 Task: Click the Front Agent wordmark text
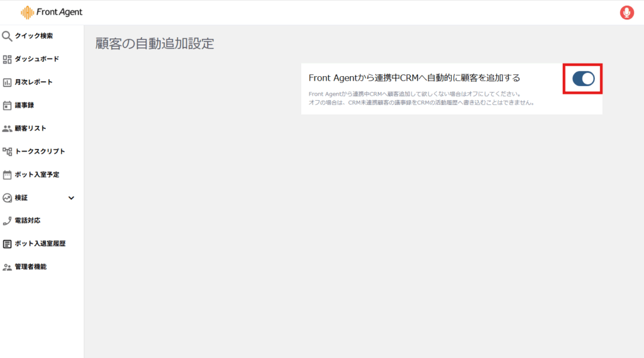point(59,13)
